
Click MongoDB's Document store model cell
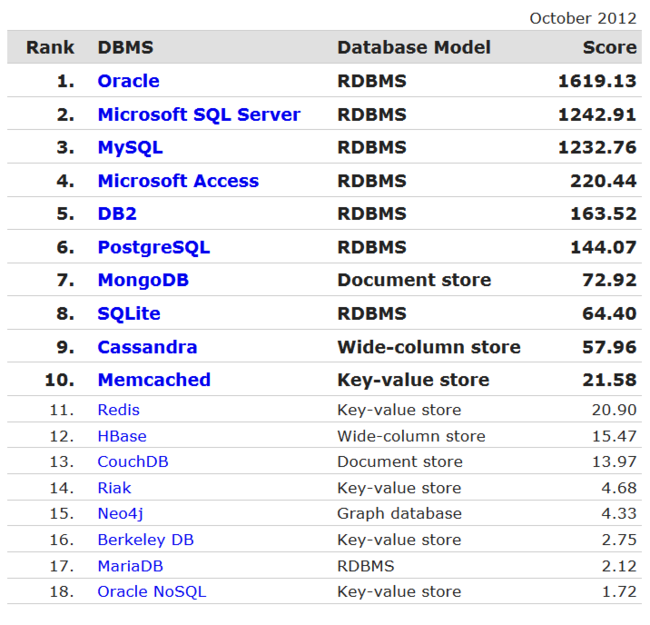click(414, 280)
